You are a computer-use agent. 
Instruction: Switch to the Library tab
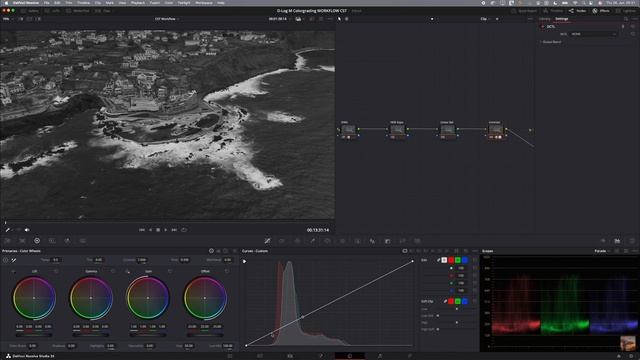point(545,19)
